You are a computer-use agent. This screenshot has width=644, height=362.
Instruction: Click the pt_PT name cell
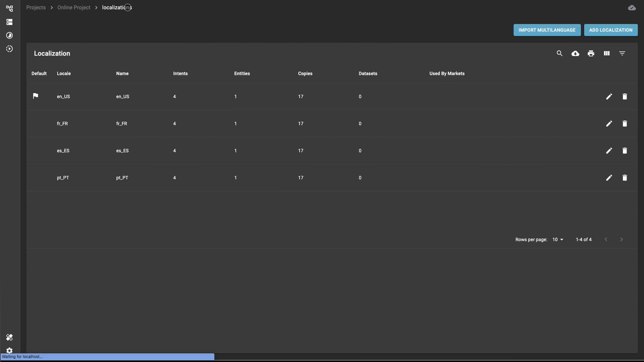tap(122, 178)
